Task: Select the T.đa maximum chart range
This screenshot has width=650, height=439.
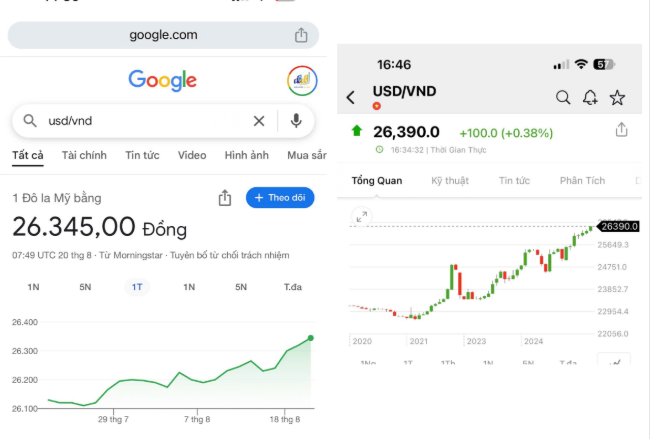Action: (293, 287)
